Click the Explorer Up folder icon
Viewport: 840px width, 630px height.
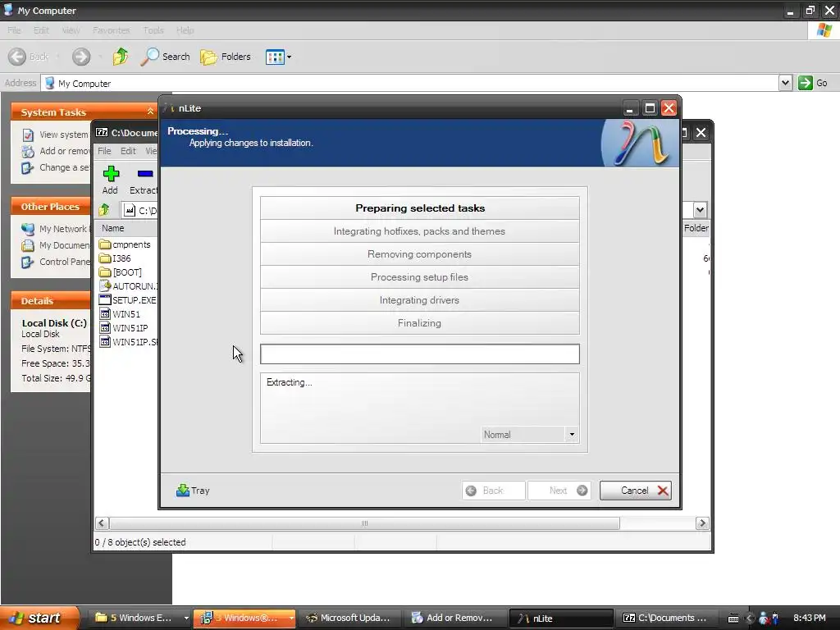pos(121,57)
